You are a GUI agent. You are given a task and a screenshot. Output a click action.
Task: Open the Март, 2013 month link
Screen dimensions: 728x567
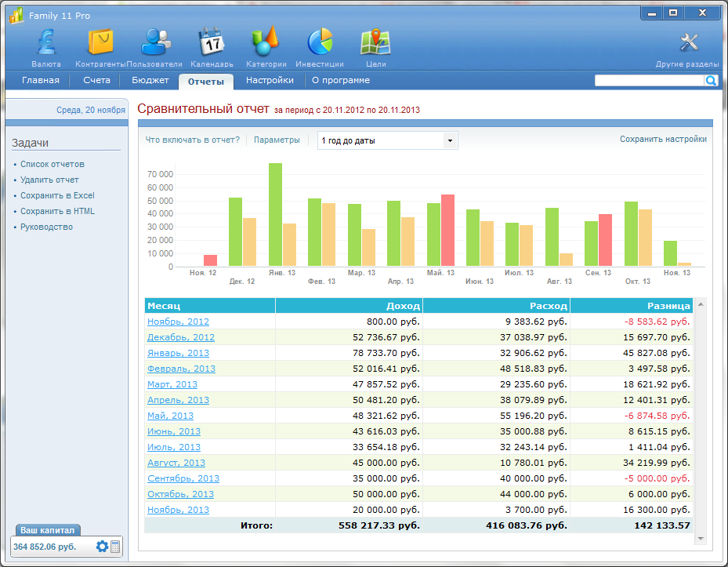point(172,384)
